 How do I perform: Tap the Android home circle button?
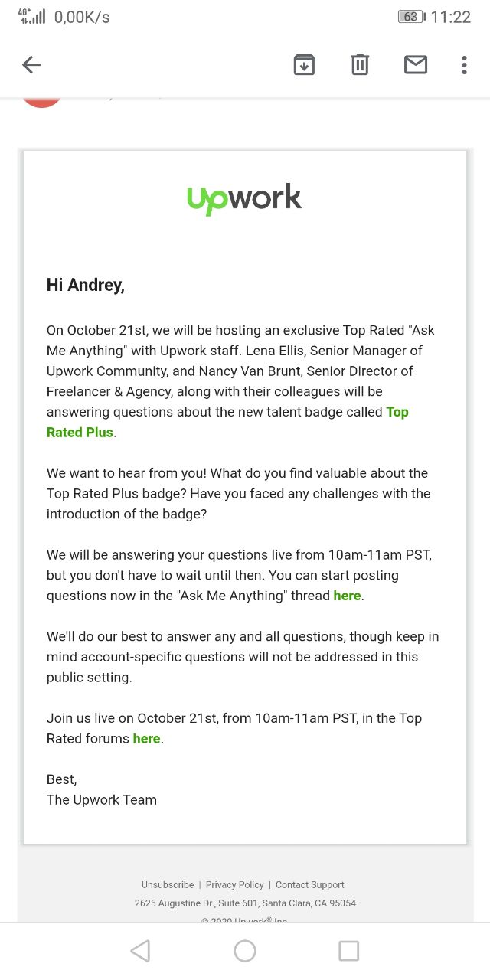pyautogui.click(x=245, y=951)
